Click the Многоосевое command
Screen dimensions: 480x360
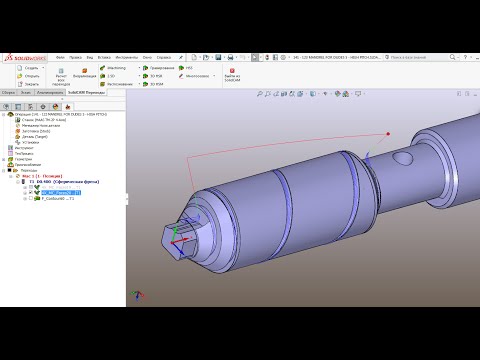click(194, 76)
